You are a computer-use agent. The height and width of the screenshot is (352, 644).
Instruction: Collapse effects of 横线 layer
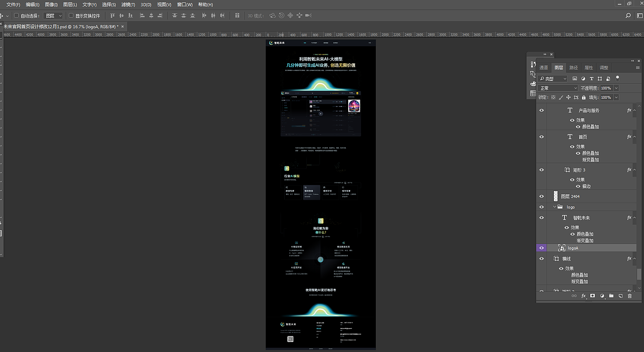(x=634, y=258)
